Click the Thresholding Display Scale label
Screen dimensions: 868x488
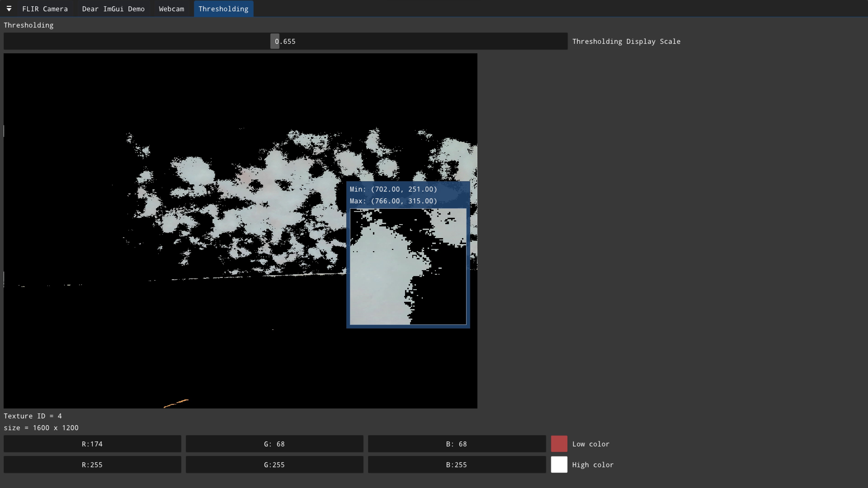point(626,41)
